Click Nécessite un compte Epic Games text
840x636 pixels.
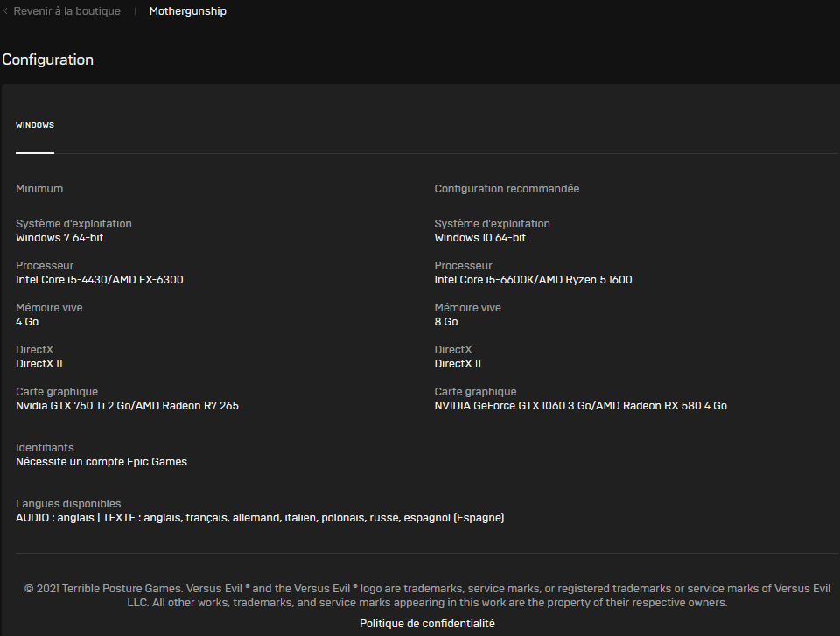click(101, 462)
